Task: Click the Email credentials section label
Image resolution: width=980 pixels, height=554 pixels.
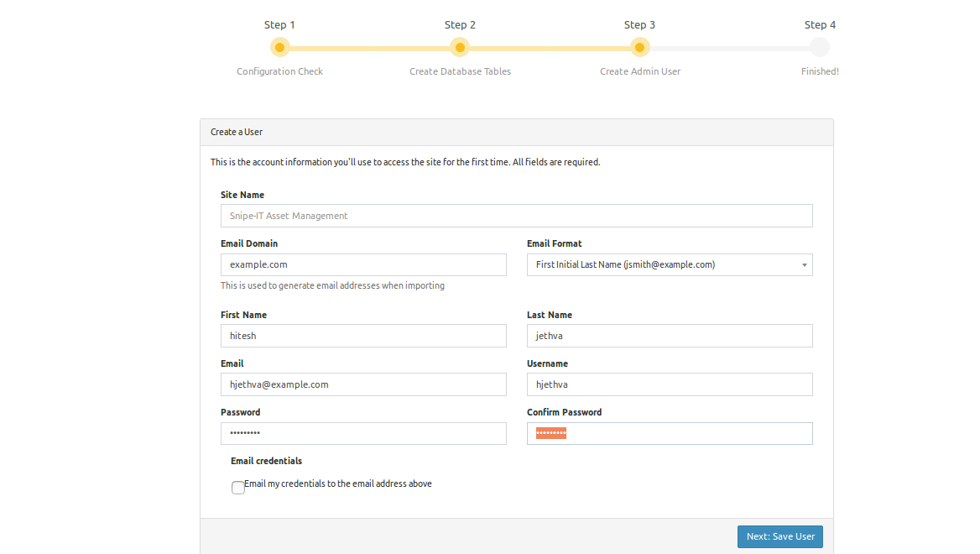Action: click(x=266, y=461)
